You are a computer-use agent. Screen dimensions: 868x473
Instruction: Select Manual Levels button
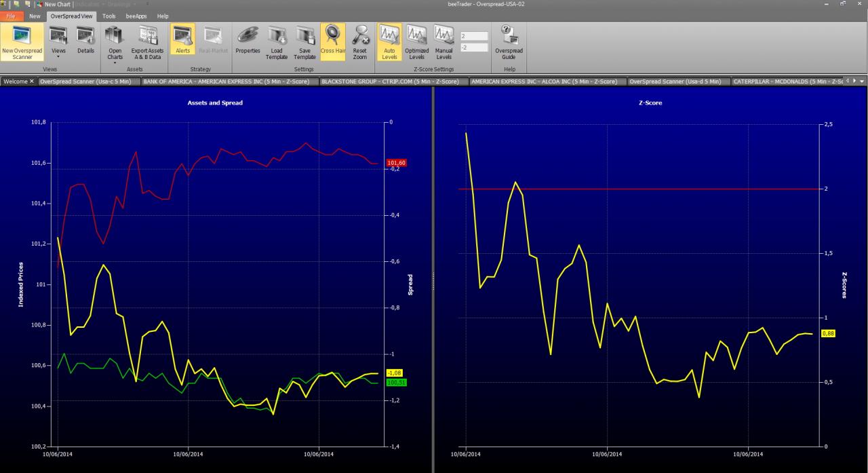[444, 42]
